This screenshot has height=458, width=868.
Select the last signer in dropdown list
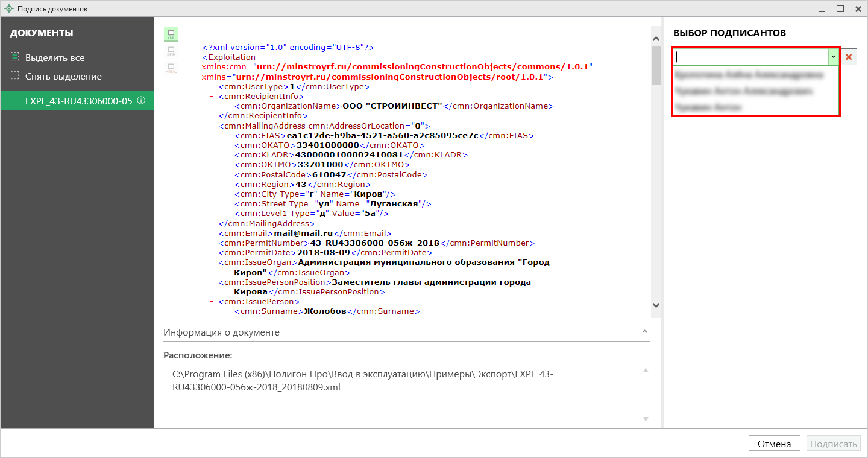(708, 107)
